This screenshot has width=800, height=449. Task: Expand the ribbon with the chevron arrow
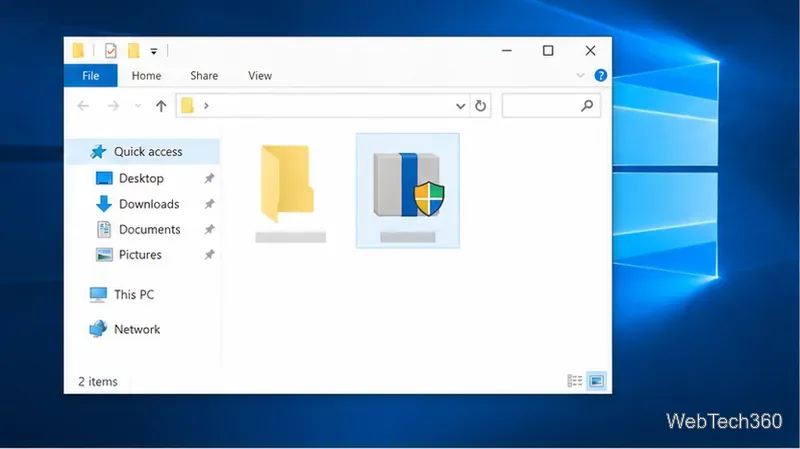click(x=580, y=76)
